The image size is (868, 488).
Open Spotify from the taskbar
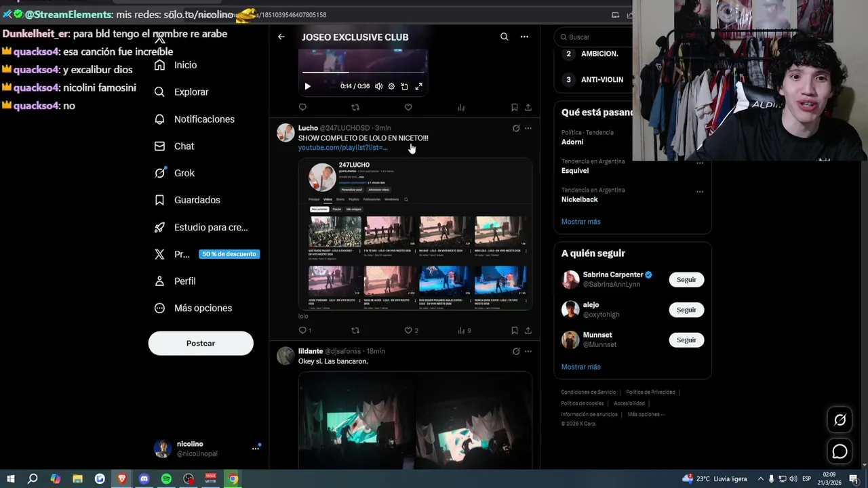coord(166,479)
